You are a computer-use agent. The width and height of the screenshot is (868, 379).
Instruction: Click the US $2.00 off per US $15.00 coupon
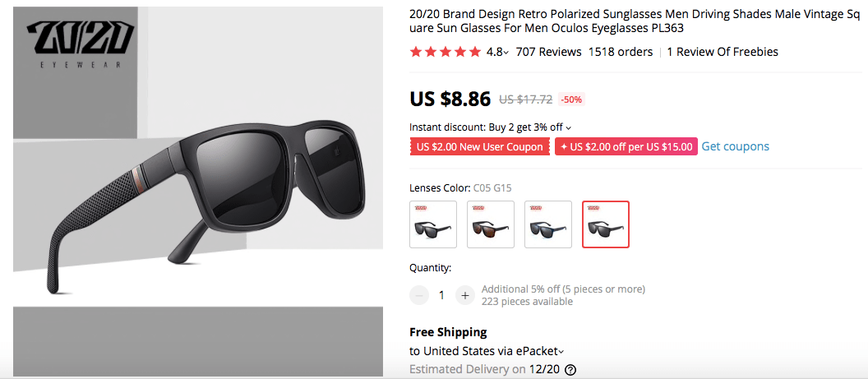tap(626, 147)
